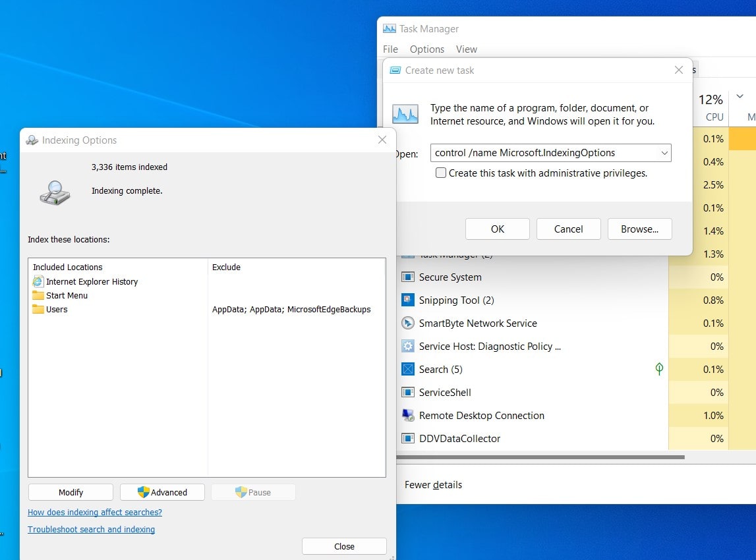
Task: Collapse the CPU column sort chevron
Action: pos(740,97)
